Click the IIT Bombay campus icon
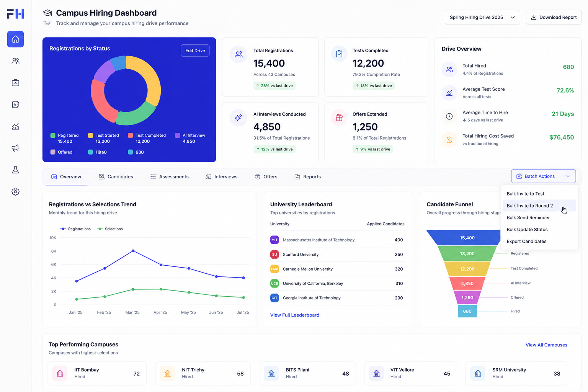This screenshot has height=392, width=588. tap(60, 373)
